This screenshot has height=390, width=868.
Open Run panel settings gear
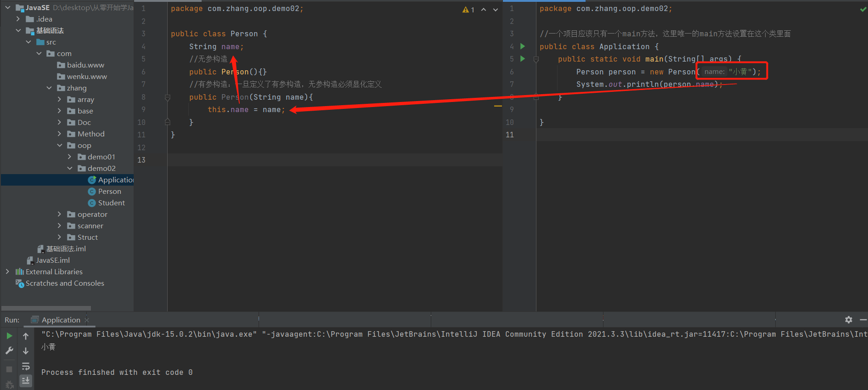[x=849, y=320]
